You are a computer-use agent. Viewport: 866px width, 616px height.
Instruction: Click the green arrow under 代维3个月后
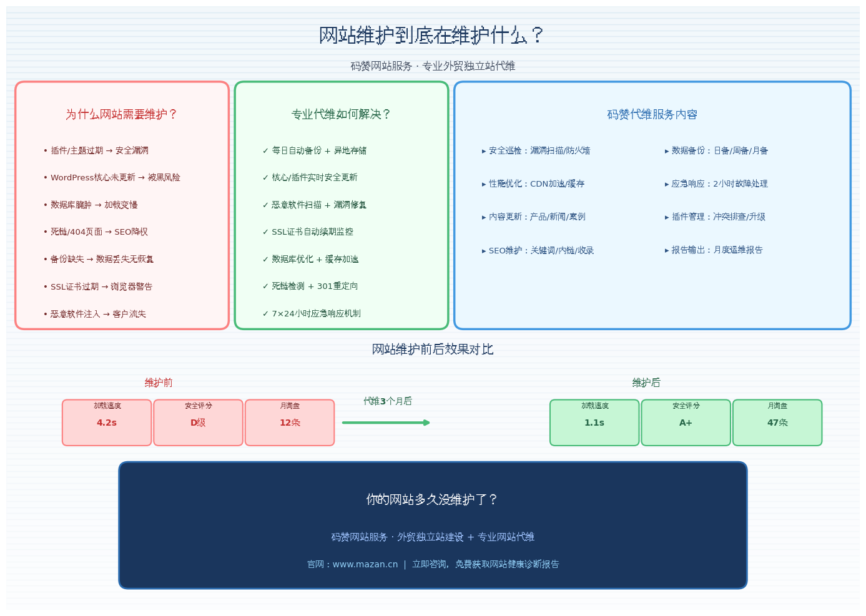[386, 423]
